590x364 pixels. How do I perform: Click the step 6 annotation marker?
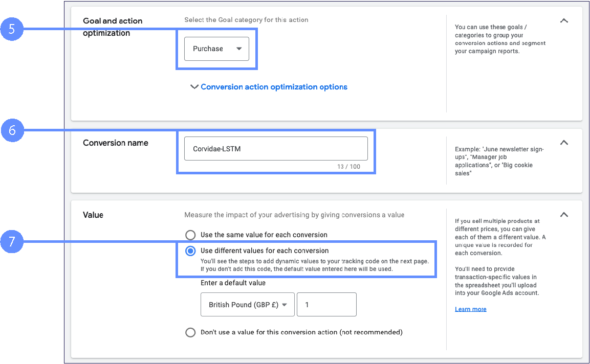point(11,131)
